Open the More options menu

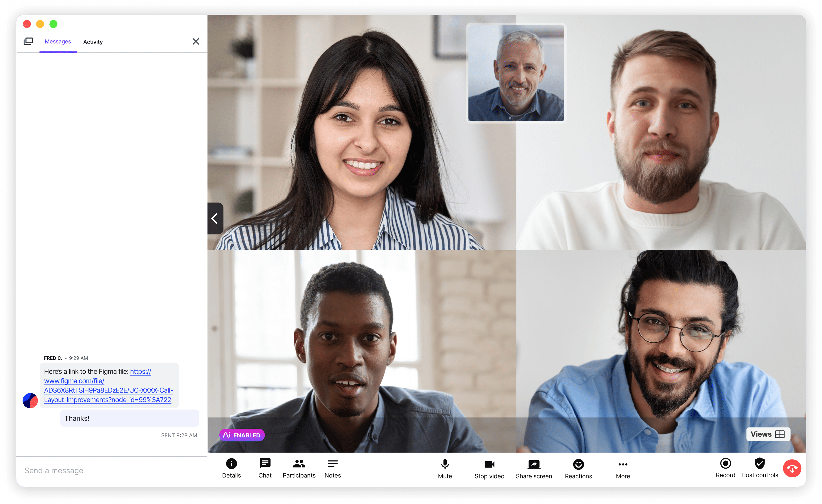(x=622, y=468)
